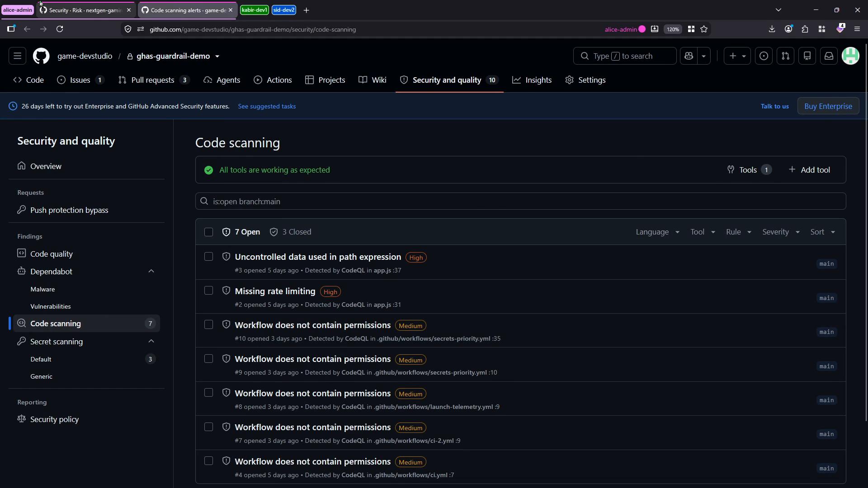Open a new browser tab

(306, 10)
